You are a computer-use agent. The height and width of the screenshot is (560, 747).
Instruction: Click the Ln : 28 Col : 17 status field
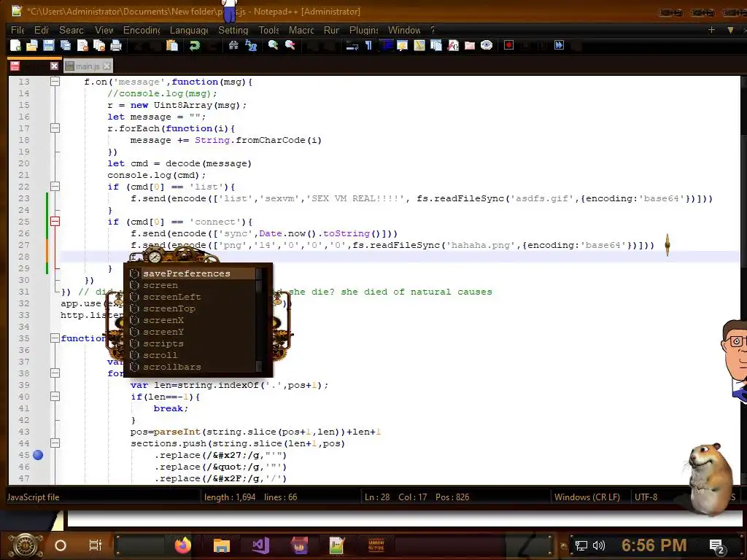(417, 497)
